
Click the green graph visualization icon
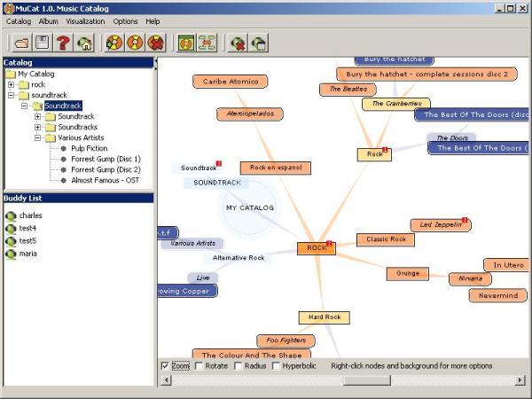207,43
